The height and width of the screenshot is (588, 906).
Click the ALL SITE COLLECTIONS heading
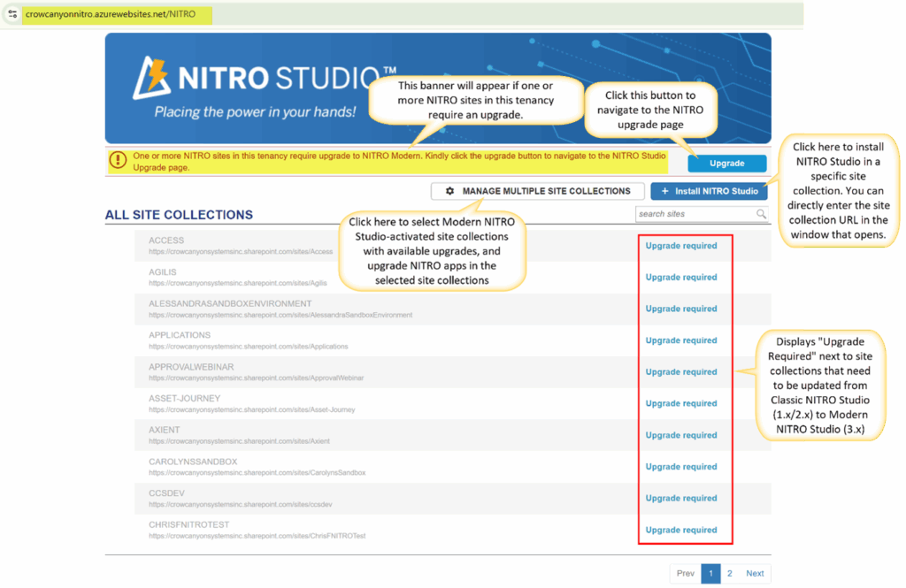(x=179, y=215)
